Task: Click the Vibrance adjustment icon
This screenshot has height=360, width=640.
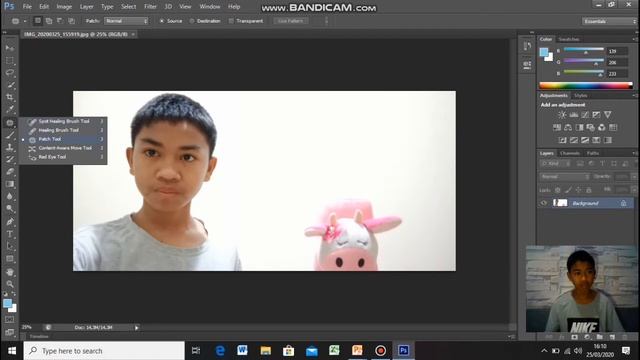Action: pyautogui.click(x=608, y=115)
